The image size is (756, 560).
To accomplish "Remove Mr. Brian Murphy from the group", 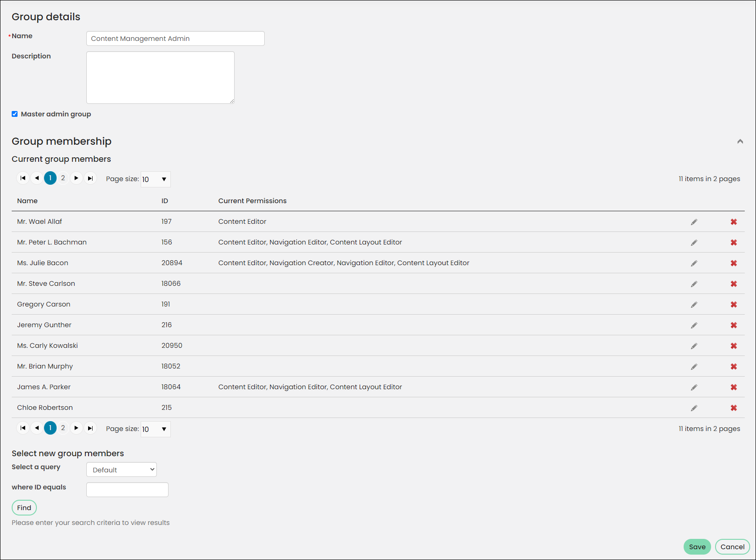I will pos(734,367).
